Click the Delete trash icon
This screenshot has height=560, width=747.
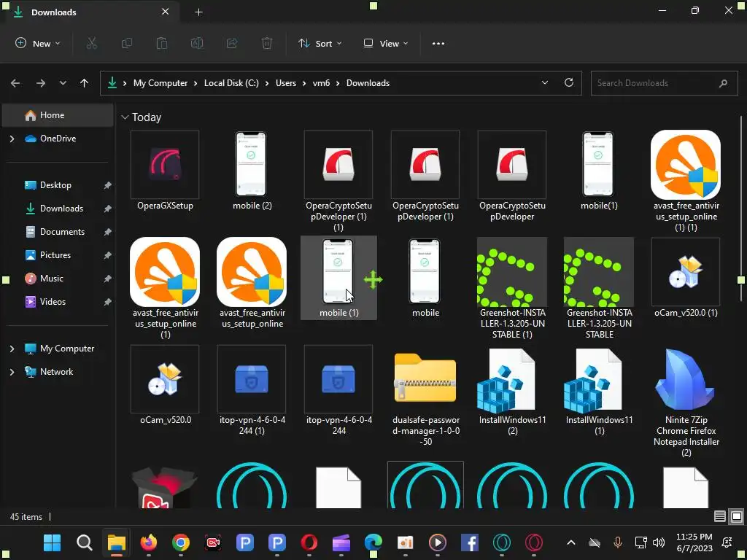tap(267, 43)
